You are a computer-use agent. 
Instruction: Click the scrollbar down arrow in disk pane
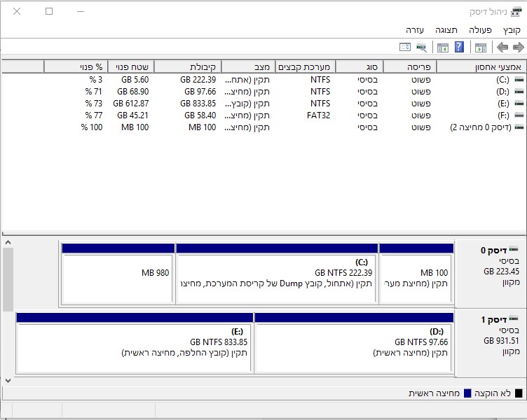tap(8, 381)
